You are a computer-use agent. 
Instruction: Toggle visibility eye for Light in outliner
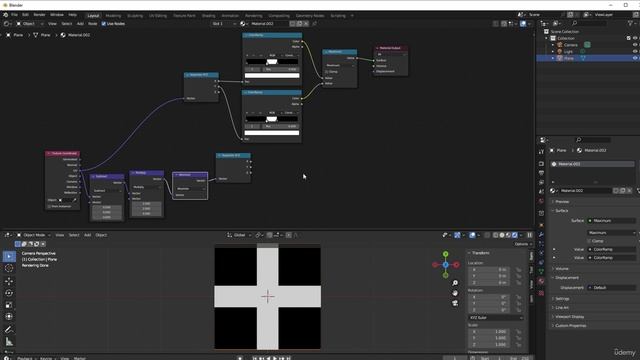(635, 52)
